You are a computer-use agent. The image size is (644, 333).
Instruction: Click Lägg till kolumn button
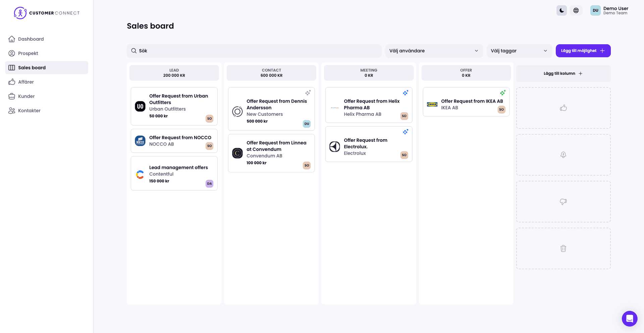point(563,73)
